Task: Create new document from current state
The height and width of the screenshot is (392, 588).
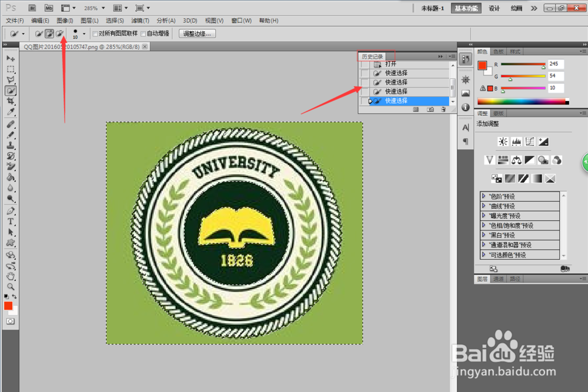Action: [x=416, y=109]
